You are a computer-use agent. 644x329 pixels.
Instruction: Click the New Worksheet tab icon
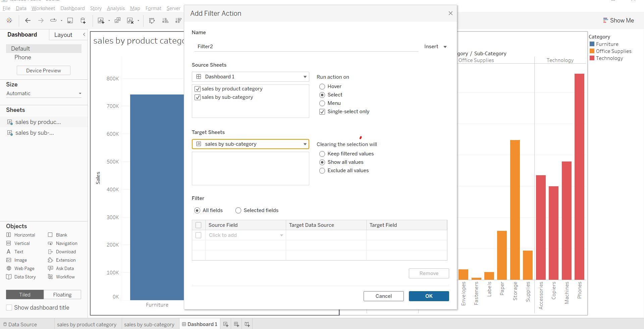point(226,324)
